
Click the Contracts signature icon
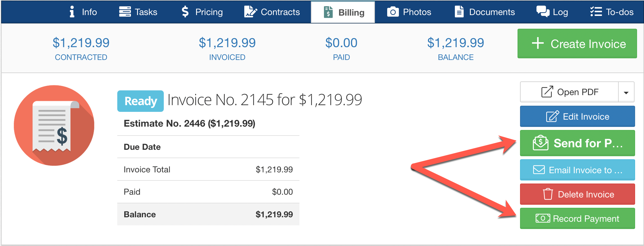250,12
